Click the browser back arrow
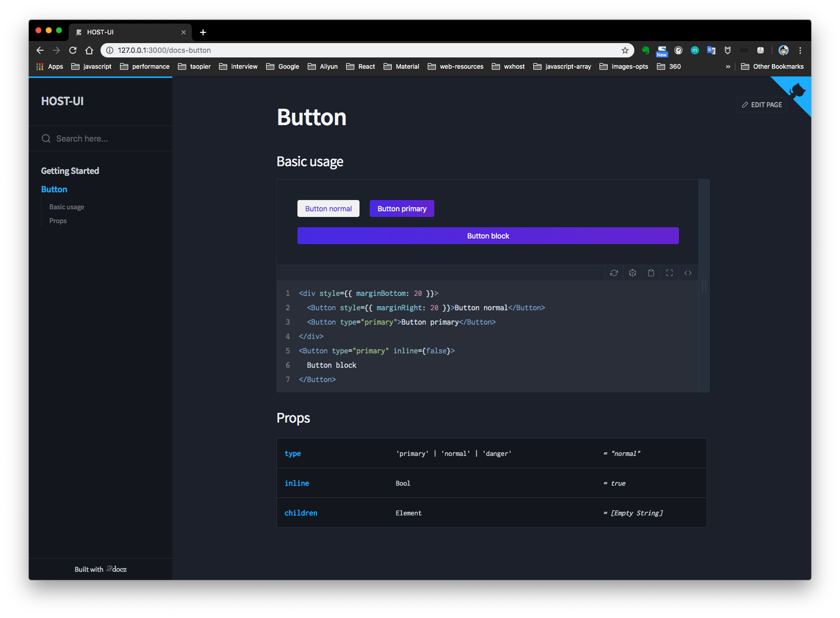Screen dimensions: 840x618 [x=40, y=50]
